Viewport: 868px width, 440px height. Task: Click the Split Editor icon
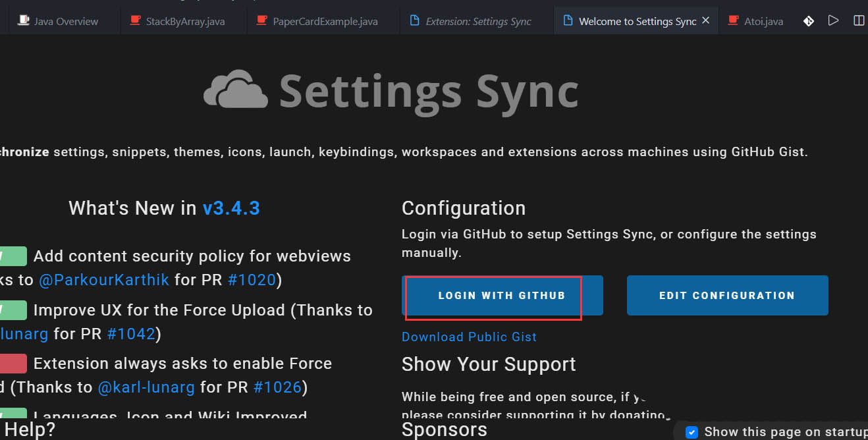point(859,21)
